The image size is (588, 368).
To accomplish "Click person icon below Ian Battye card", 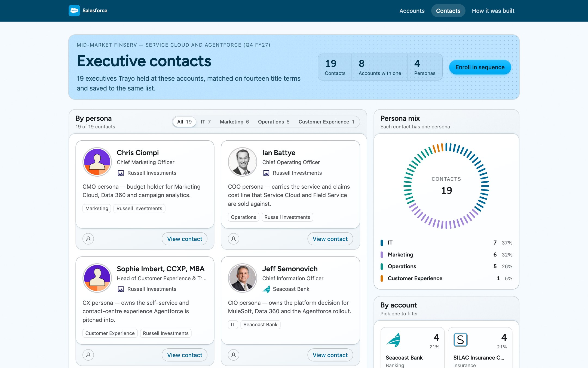I will pyautogui.click(x=234, y=239).
